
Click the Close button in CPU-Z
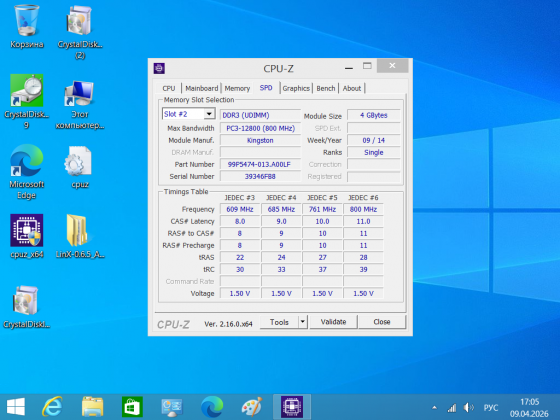pos(382,322)
